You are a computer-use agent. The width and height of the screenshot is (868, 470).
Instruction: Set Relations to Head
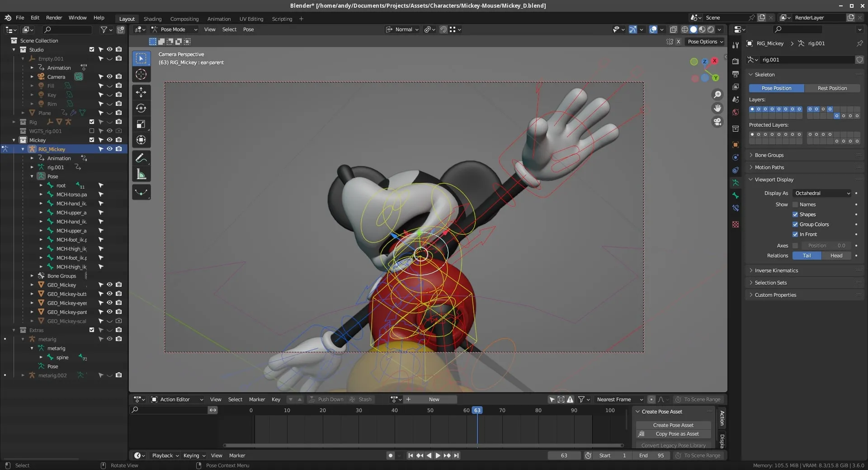coord(836,256)
